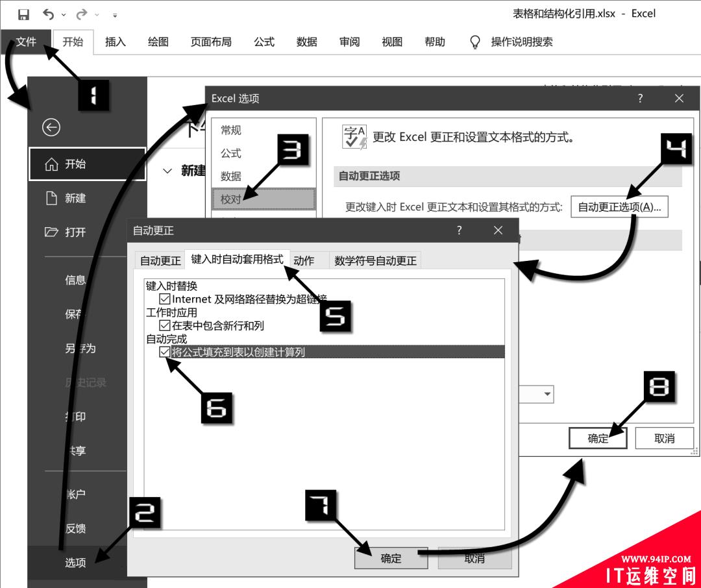The height and width of the screenshot is (588, 701).
Task: Select 数据 category in Excel 选项
Action: pos(230,176)
